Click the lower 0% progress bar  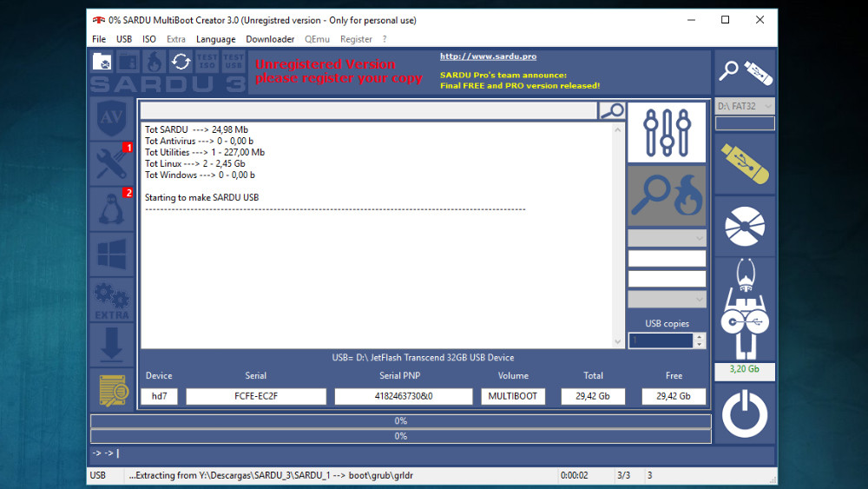[x=401, y=436]
